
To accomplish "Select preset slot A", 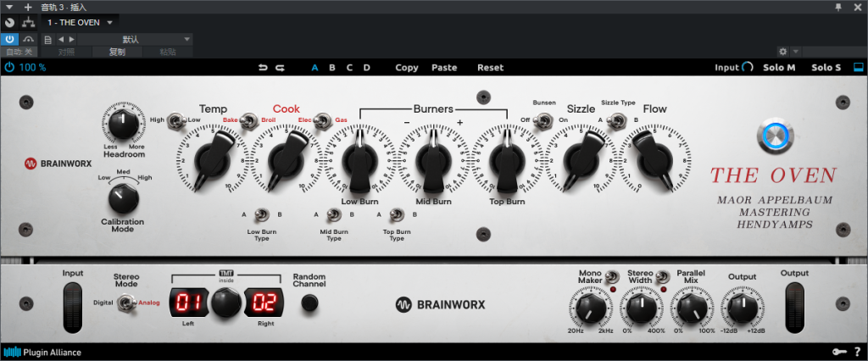I will [x=314, y=68].
